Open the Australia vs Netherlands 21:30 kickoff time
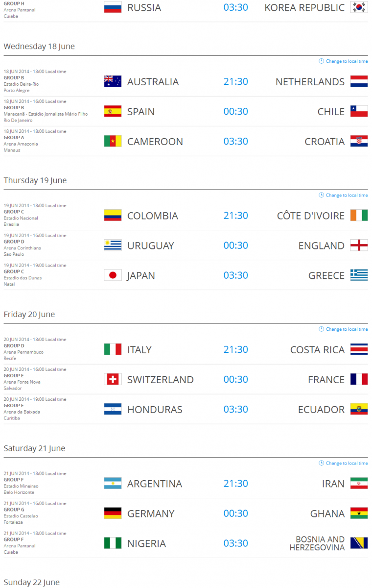This screenshot has width=372, height=588. pyautogui.click(x=235, y=81)
